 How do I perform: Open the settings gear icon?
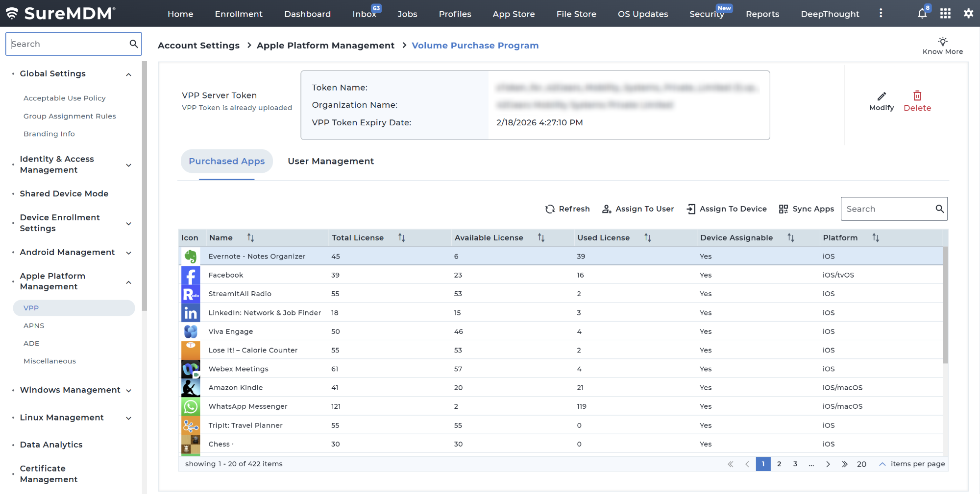[x=968, y=14]
